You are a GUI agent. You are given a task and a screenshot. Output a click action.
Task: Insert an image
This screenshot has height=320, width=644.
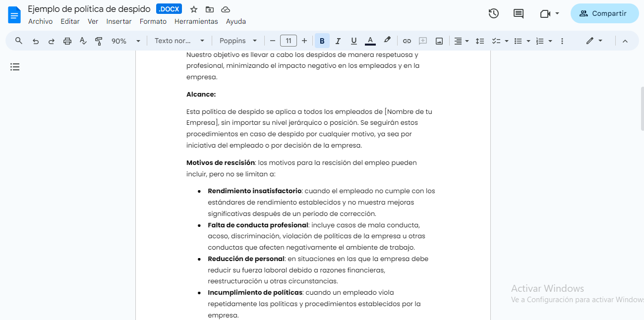click(x=439, y=41)
